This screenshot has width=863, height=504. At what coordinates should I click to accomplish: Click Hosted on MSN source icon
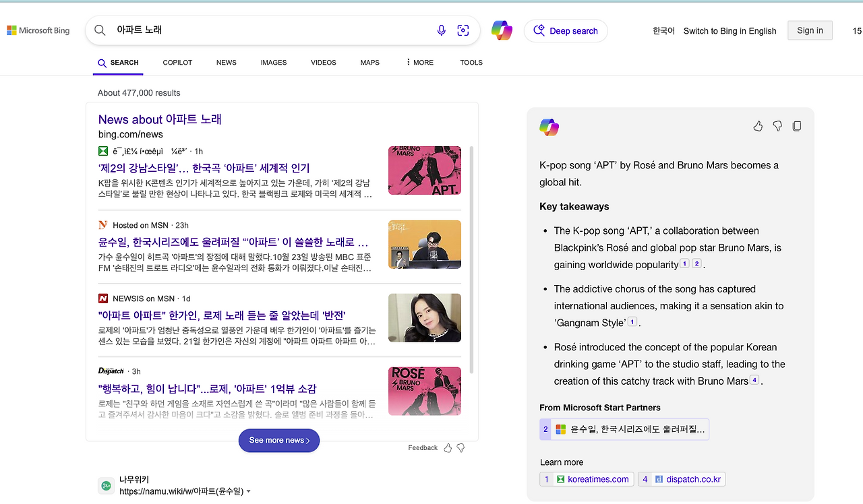point(103,225)
